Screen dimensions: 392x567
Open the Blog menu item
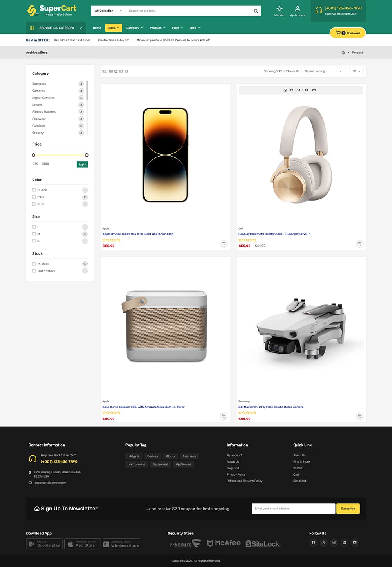[195, 28]
